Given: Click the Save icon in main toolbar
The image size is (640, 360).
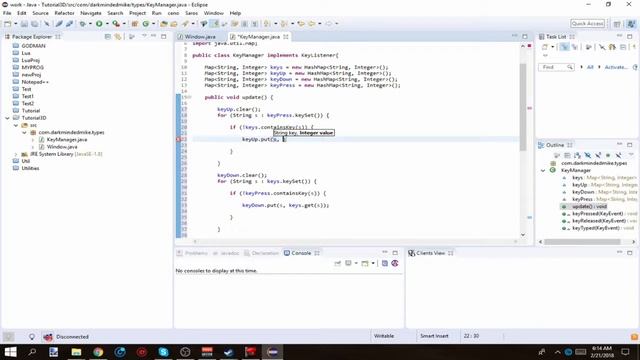Looking at the screenshot, I should click(x=24, y=24).
